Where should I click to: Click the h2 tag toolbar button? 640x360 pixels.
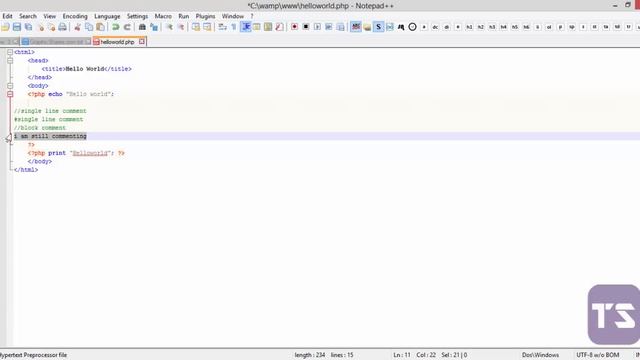[481, 27]
